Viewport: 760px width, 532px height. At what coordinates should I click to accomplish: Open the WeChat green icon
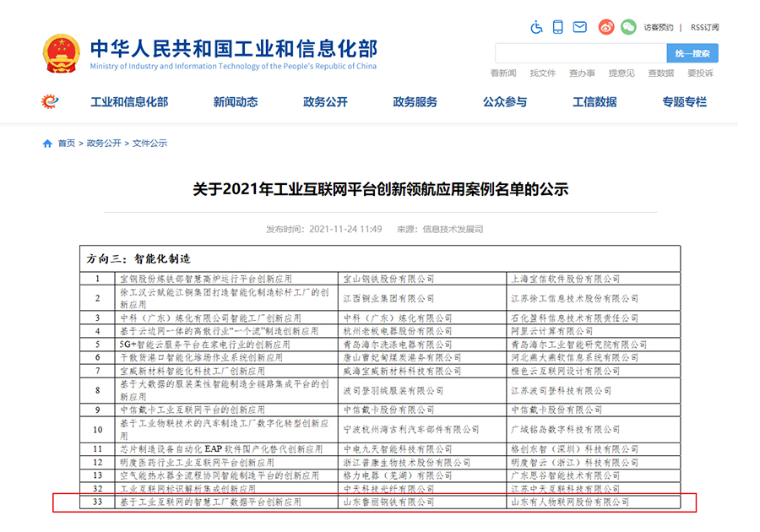pyautogui.click(x=628, y=27)
